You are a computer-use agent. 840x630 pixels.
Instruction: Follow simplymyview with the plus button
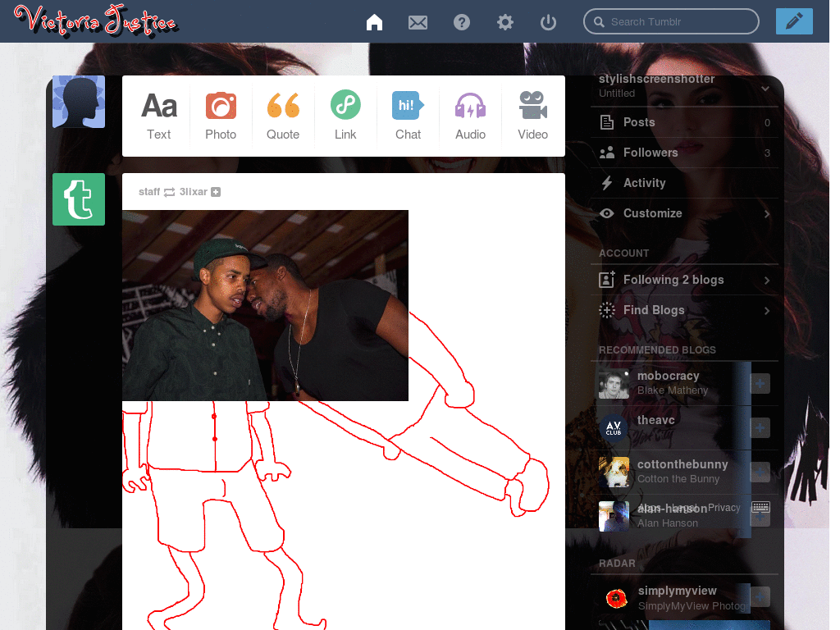coord(760,597)
